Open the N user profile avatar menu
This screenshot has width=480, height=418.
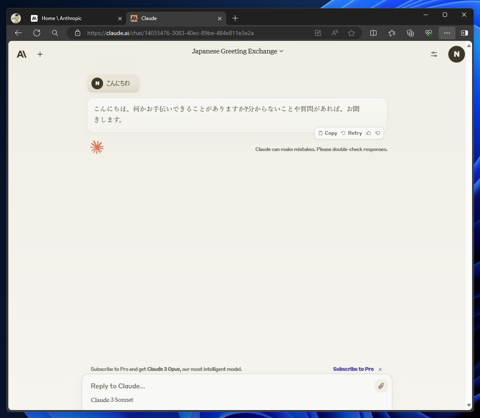pos(456,54)
